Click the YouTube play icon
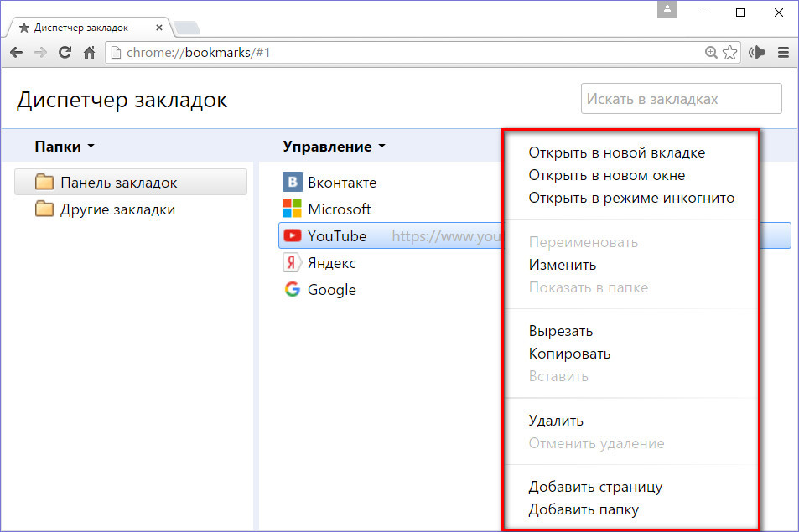 [292, 235]
